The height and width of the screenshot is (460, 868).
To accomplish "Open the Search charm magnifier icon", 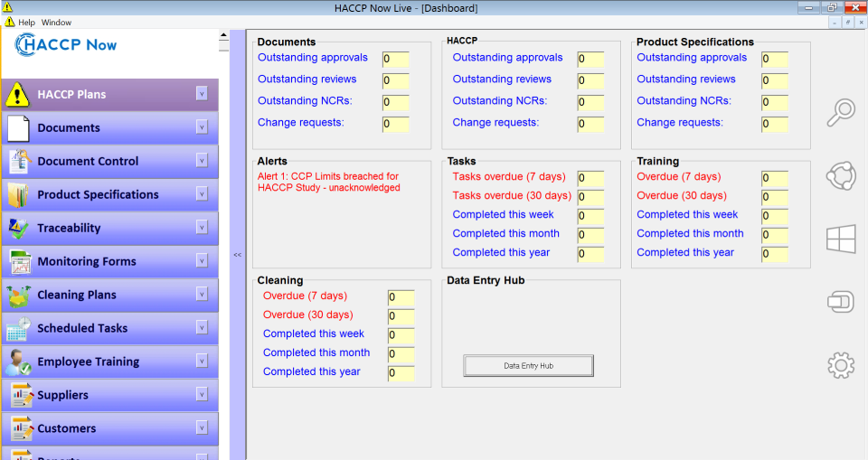I will (841, 112).
